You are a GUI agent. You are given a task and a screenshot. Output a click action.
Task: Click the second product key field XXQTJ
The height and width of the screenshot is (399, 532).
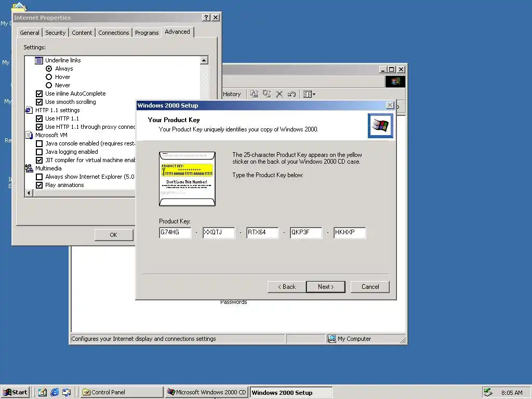(x=219, y=233)
